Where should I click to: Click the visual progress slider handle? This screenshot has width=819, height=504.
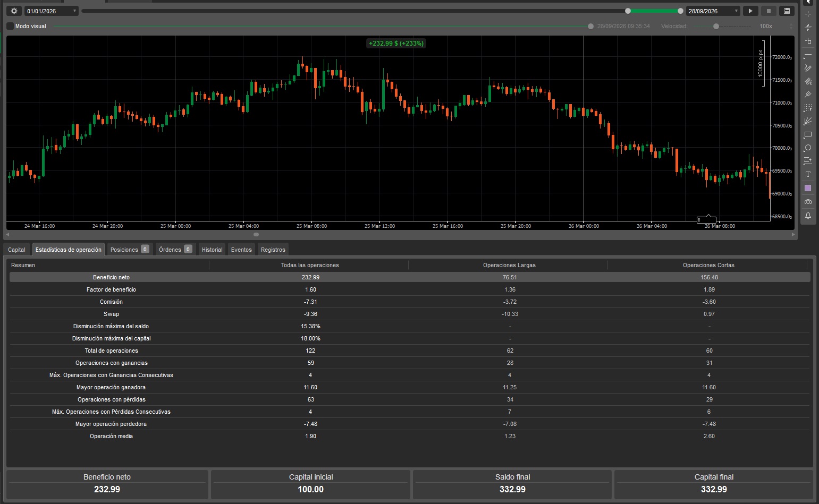590,26
